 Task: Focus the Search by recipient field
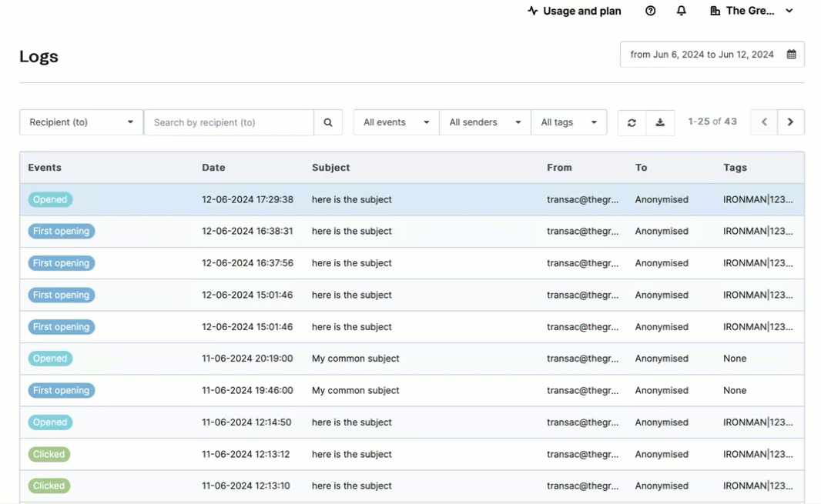(x=229, y=122)
